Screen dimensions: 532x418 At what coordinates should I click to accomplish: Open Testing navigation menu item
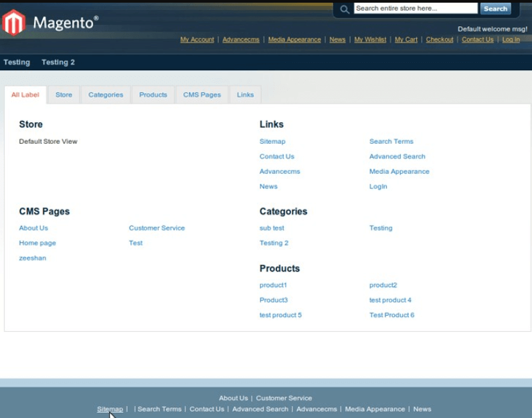17,62
